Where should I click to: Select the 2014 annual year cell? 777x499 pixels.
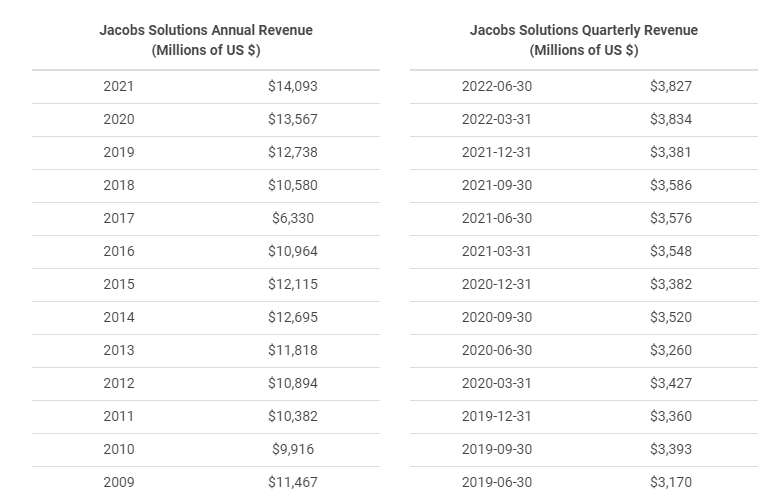tap(118, 317)
